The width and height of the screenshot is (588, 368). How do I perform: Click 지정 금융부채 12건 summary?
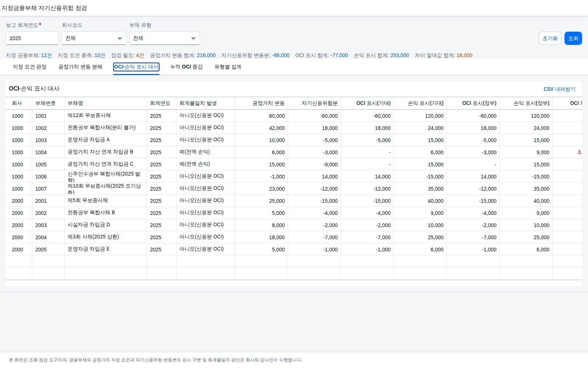[x=29, y=55]
